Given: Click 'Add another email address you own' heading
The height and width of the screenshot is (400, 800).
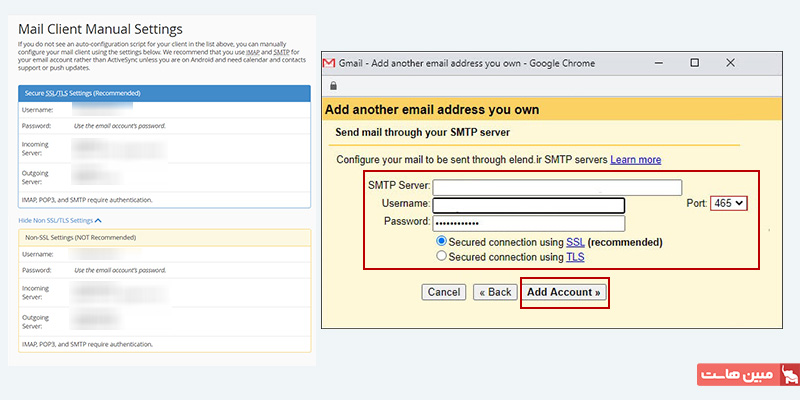Looking at the screenshot, I should pyautogui.click(x=432, y=110).
